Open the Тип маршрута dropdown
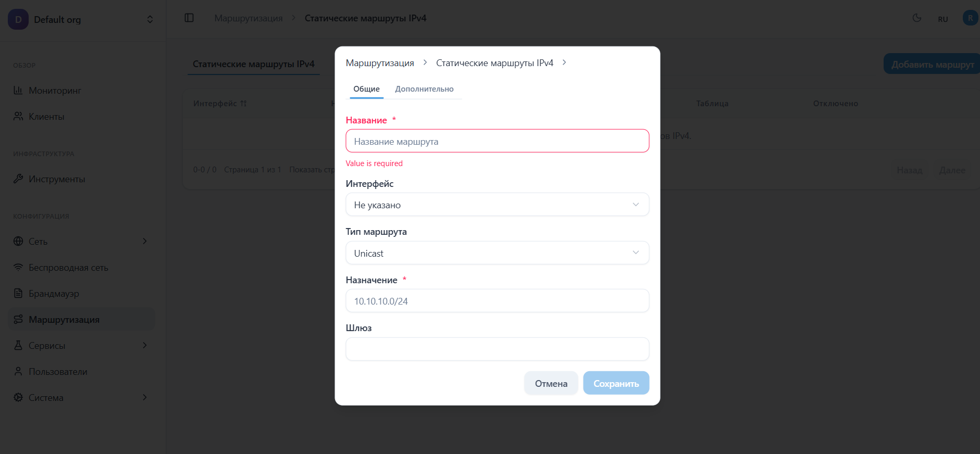 tap(497, 253)
